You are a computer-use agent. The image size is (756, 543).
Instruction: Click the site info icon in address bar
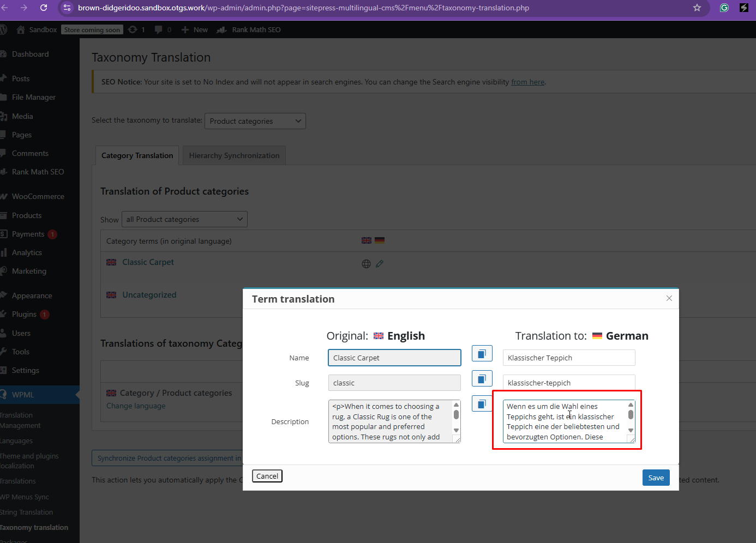67,8
